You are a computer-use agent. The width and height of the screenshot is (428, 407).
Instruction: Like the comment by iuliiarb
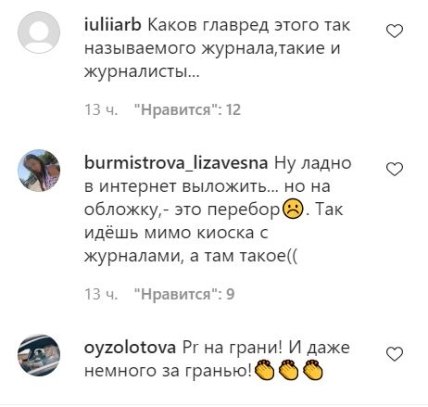[x=394, y=31]
